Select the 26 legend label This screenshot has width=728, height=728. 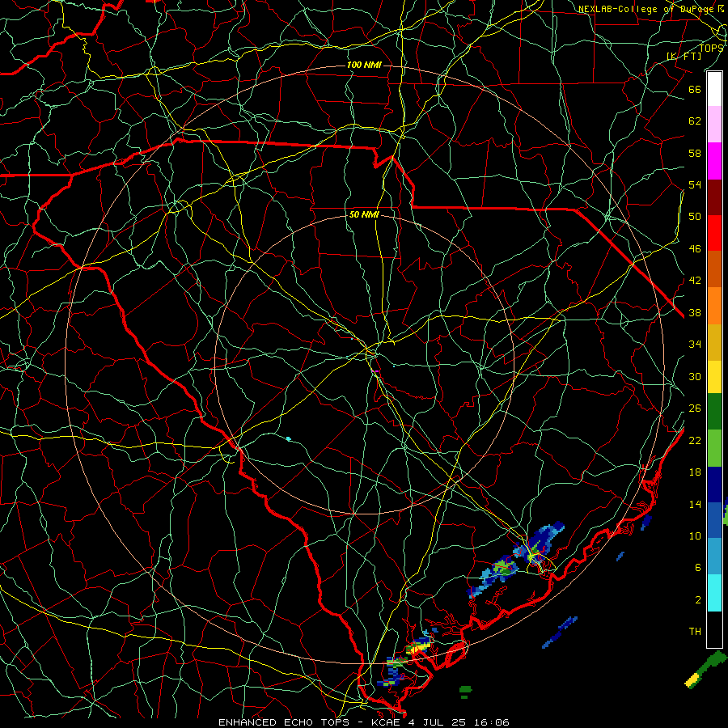tap(695, 408)
